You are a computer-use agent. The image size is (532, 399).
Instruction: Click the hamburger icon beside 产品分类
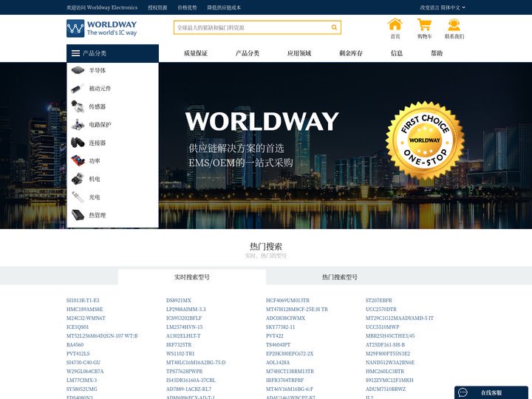(x=75, y=53)
